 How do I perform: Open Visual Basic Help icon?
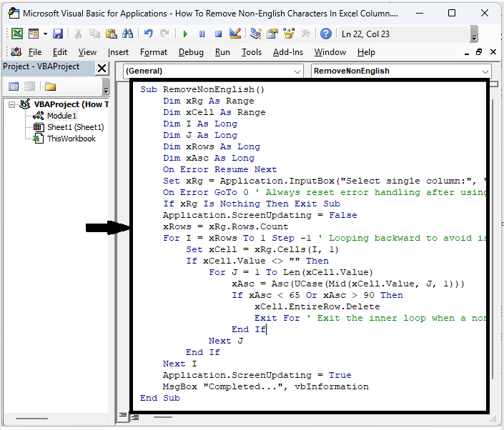[x=326, y=34]
